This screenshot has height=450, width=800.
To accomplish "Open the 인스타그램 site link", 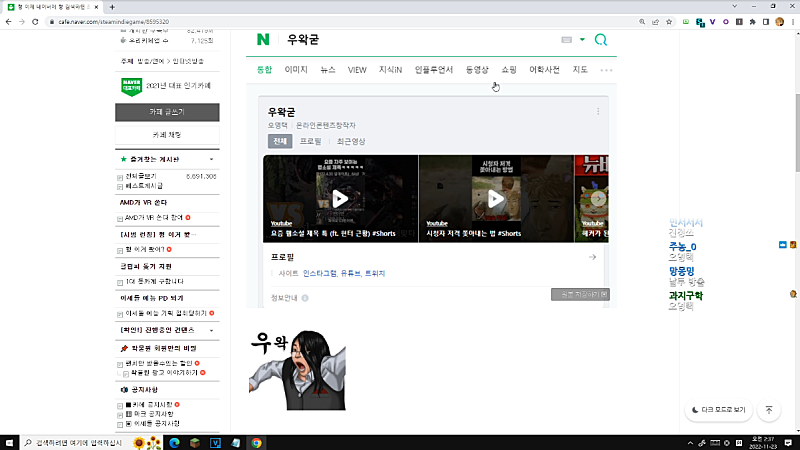I will [x=319, y=273].
